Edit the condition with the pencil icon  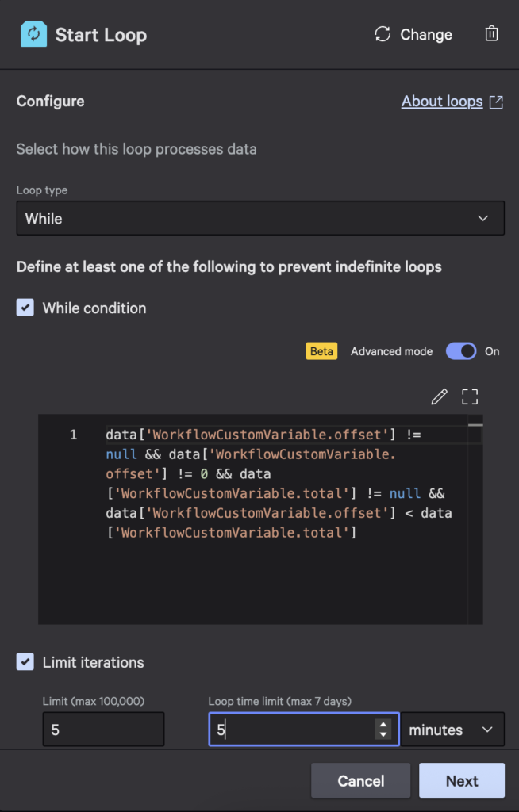[x=439, y=396]
